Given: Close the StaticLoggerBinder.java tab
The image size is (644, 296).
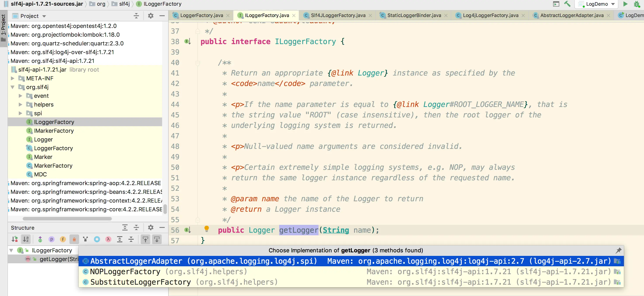Looking at the screenshot, I should click(446, 15).
